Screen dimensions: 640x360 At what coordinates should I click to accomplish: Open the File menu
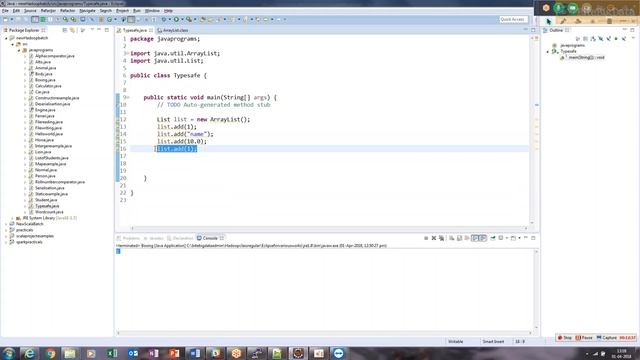click(5, 11)
